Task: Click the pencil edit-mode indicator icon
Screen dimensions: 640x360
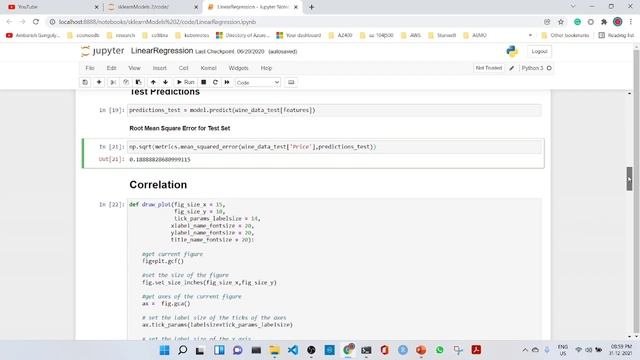Action: [x=511, y=68]
